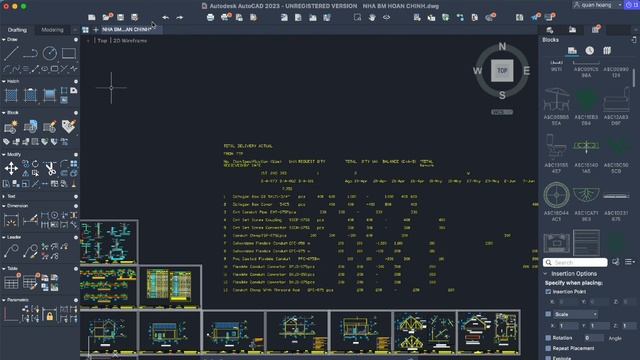Collapse the Hatch panel section
The width and height of the screenshot is (640, 360).
tap(4, 81)
